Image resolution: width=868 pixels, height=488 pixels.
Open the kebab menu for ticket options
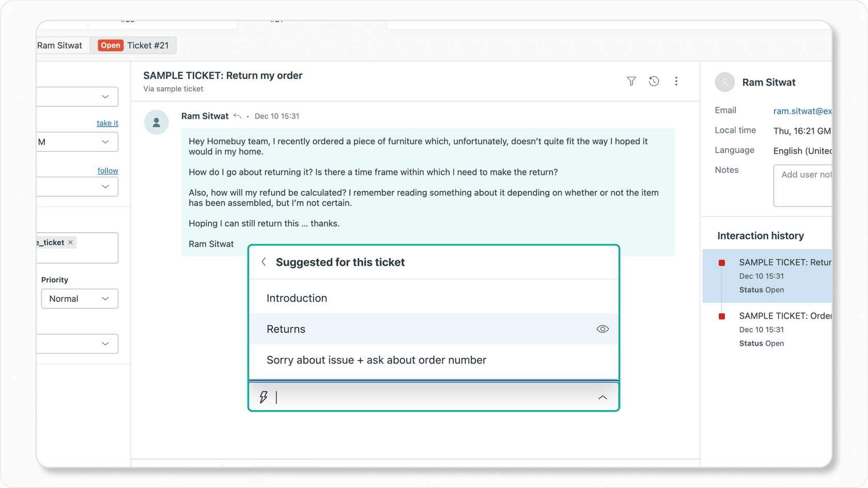click(676, 81)
